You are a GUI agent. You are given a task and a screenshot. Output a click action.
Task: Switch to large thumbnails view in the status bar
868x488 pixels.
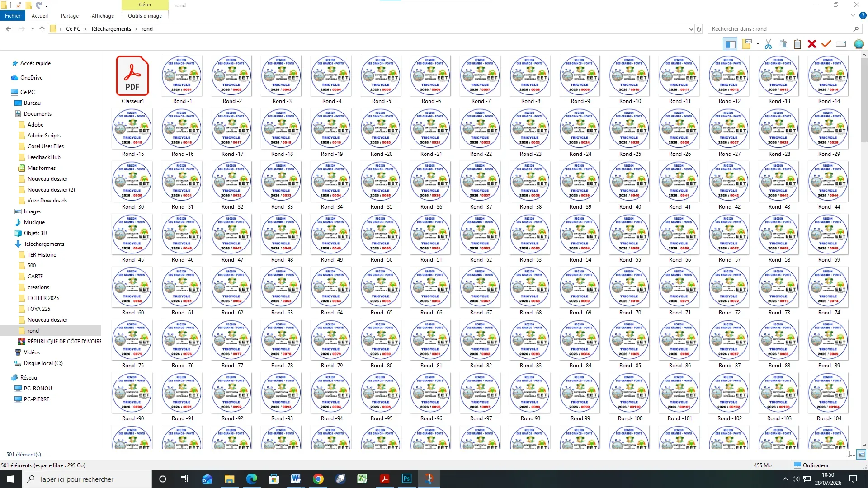click(x=861, y=454)
